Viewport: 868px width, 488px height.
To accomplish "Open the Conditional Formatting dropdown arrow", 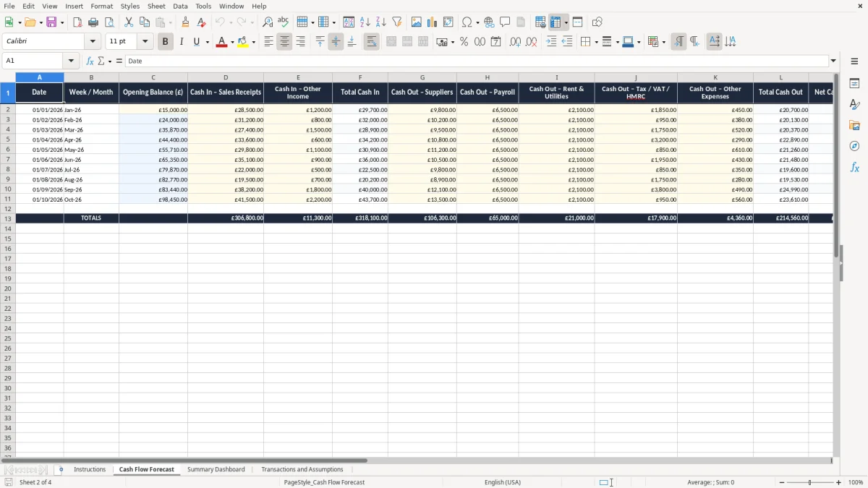I will point(663,42).
